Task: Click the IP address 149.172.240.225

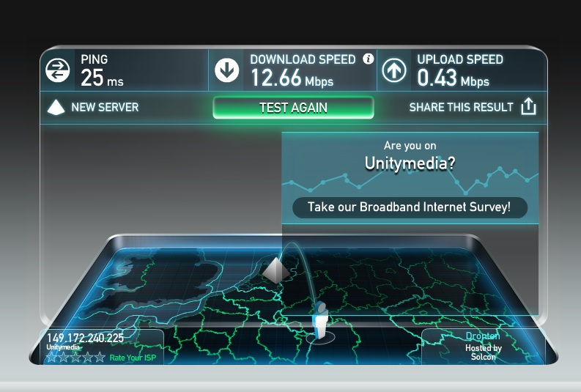Action: coord(85,338)
